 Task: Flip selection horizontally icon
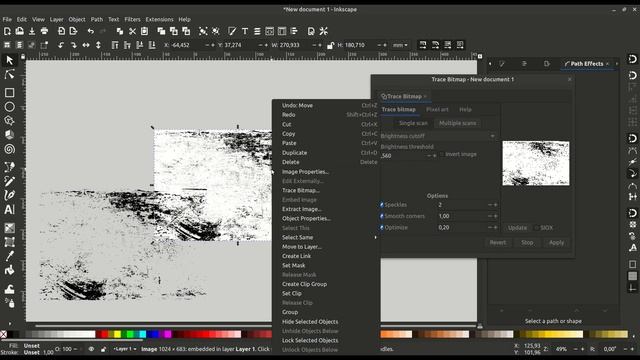tap(86, 45)
